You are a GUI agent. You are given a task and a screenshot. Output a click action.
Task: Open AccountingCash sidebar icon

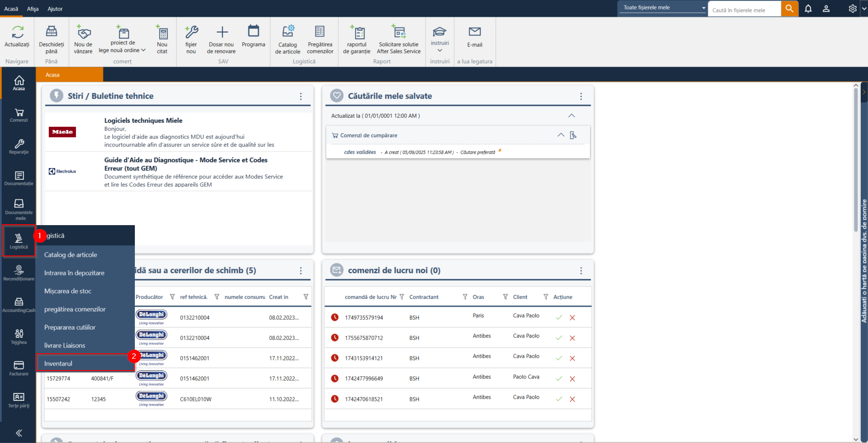pyautogui.click(x=19, y=305)
